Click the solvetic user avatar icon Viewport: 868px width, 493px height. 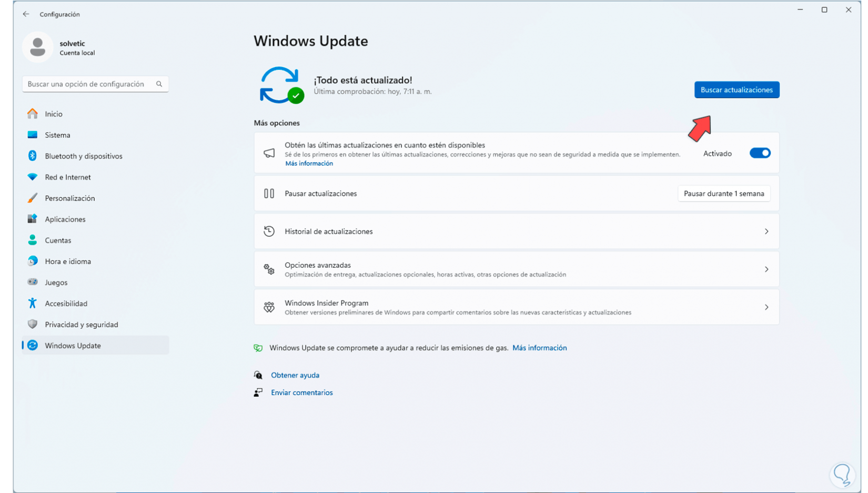[x=37, y=47]
